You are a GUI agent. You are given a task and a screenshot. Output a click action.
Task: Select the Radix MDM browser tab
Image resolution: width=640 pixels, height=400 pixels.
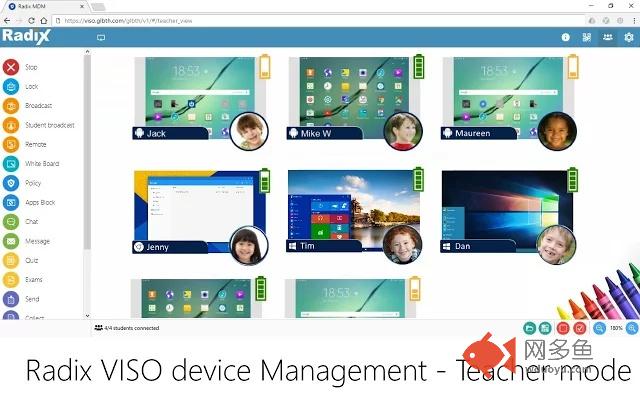click(x=46, y=7)
